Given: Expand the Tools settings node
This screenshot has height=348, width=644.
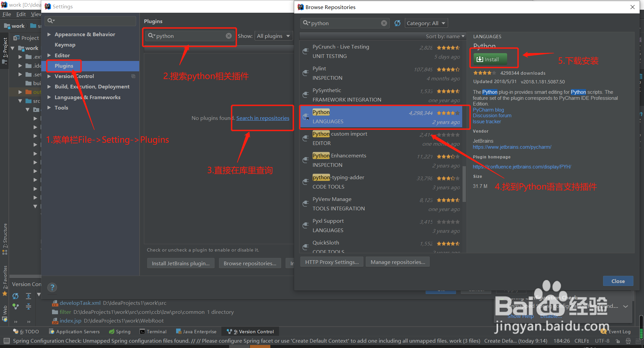Looking at the screenshot, I should point(49,108).
